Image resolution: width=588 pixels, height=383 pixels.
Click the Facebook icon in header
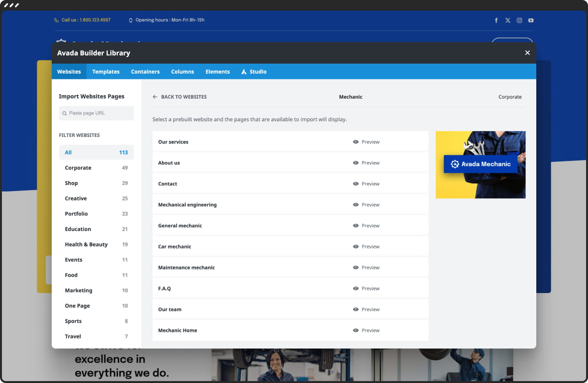[x=496, y=21]
